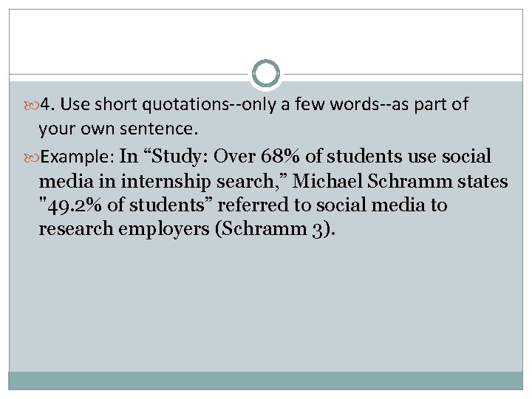Click the teal footer bar at bottom
This screenshot has height=399, width=532.
coord(266,381)
